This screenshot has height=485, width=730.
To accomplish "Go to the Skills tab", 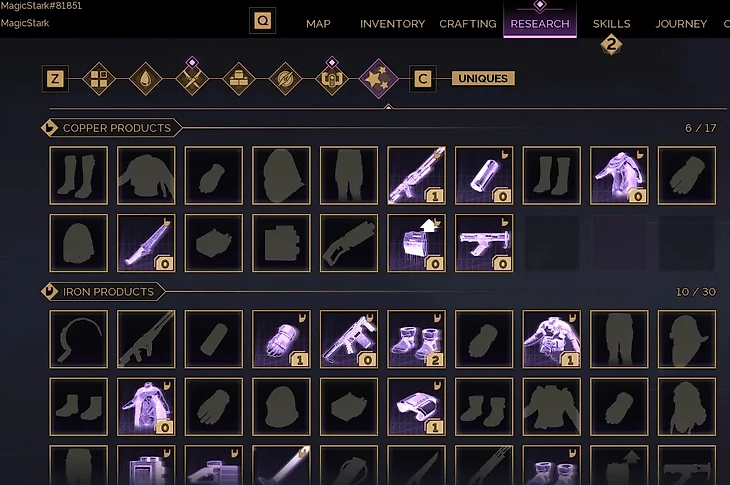I will point(611,24).
